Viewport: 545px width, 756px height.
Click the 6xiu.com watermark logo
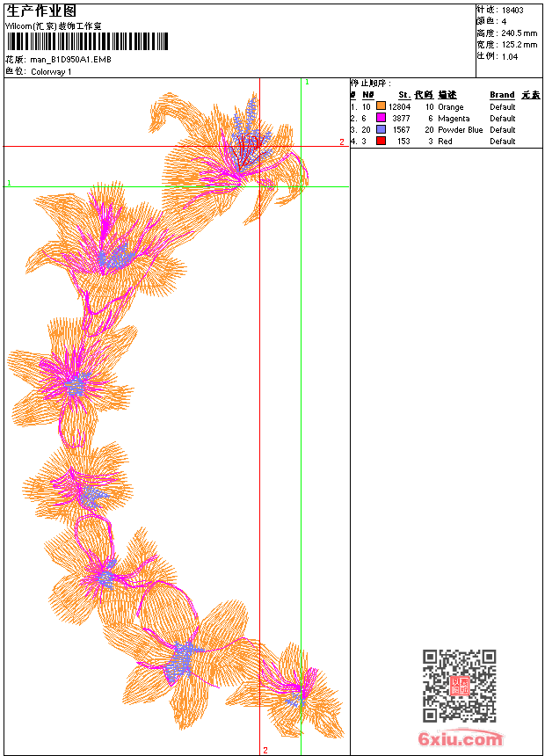tap(460, 738)
